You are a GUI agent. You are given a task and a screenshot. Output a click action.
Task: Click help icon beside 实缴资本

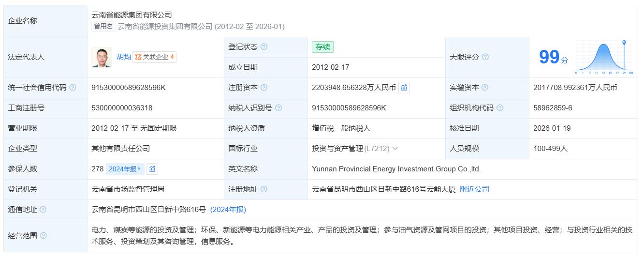485,88
